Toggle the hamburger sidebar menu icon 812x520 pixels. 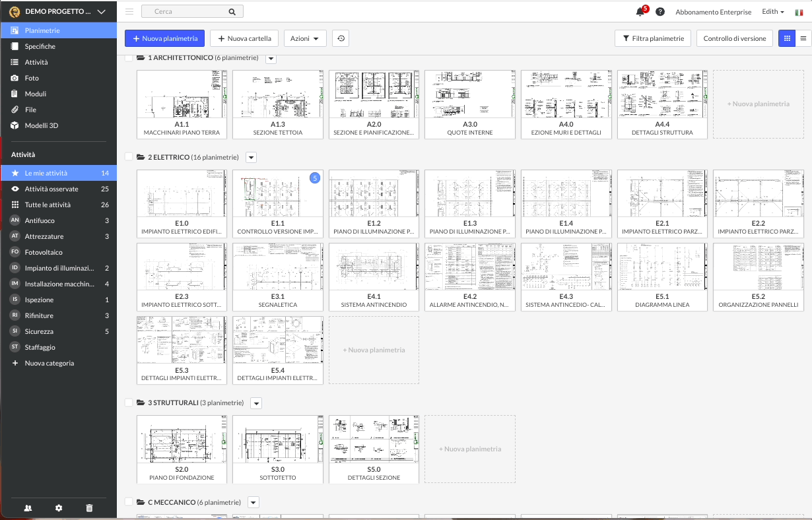click(129, 11)
